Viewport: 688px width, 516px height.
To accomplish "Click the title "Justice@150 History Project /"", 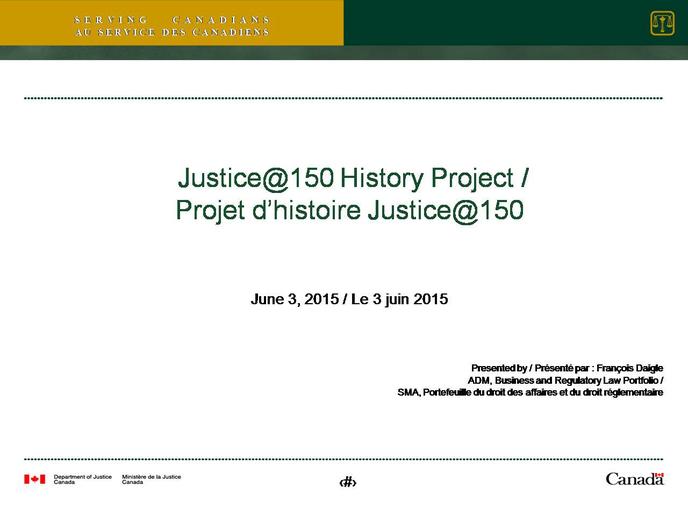I will pyautogui.click(x=353, y=178).
